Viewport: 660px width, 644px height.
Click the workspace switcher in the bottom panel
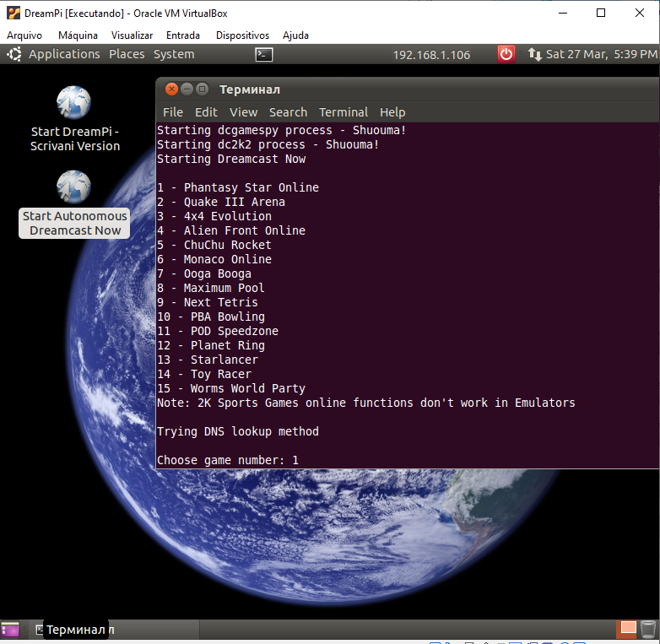(628, 630)
